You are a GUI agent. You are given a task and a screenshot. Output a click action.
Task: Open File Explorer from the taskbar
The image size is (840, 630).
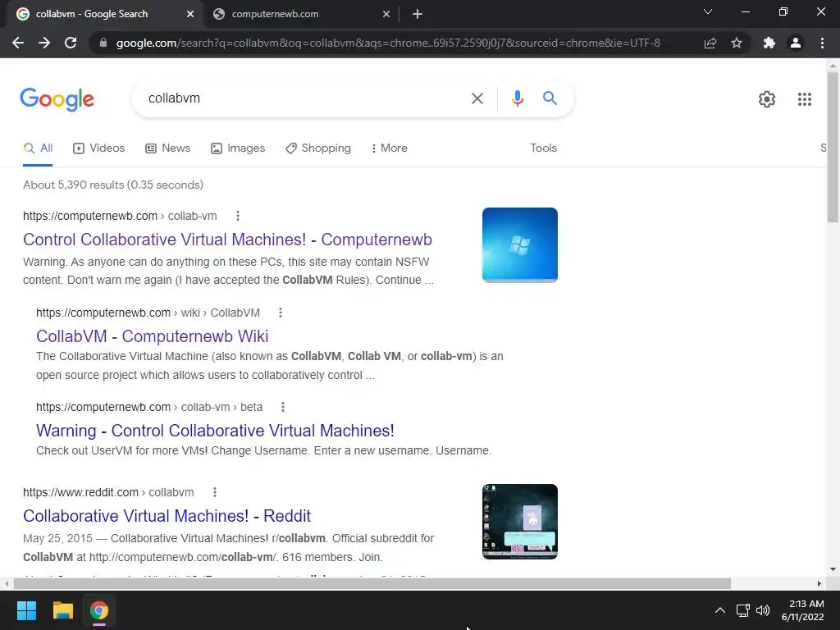pyautogui.click(x=62, y=610)
